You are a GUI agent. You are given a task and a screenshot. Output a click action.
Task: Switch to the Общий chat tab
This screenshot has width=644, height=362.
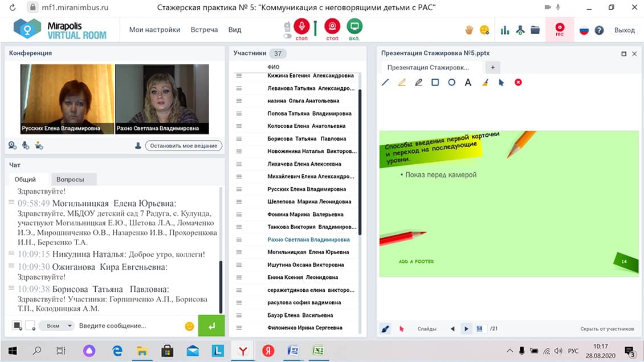tap(25, 179)
